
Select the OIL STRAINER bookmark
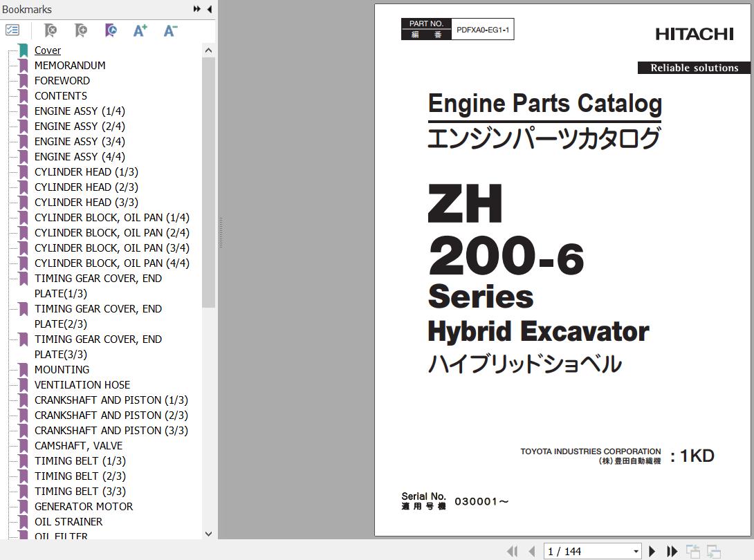click(x=68, y=522)
